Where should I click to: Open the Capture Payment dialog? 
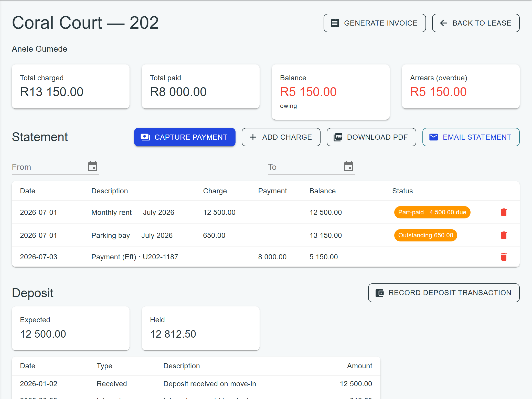(185, 137)
